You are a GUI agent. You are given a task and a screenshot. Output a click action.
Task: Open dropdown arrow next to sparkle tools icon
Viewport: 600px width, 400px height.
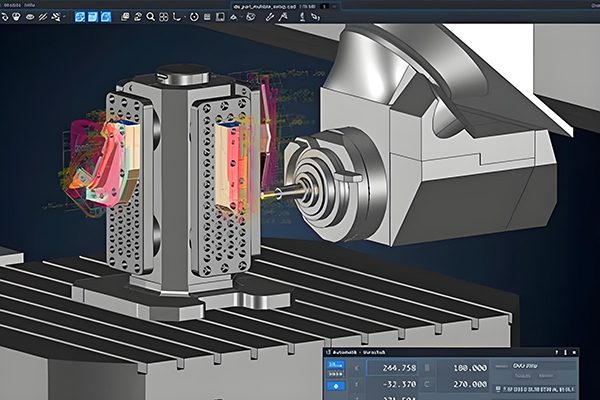click(x=64, y=17)
